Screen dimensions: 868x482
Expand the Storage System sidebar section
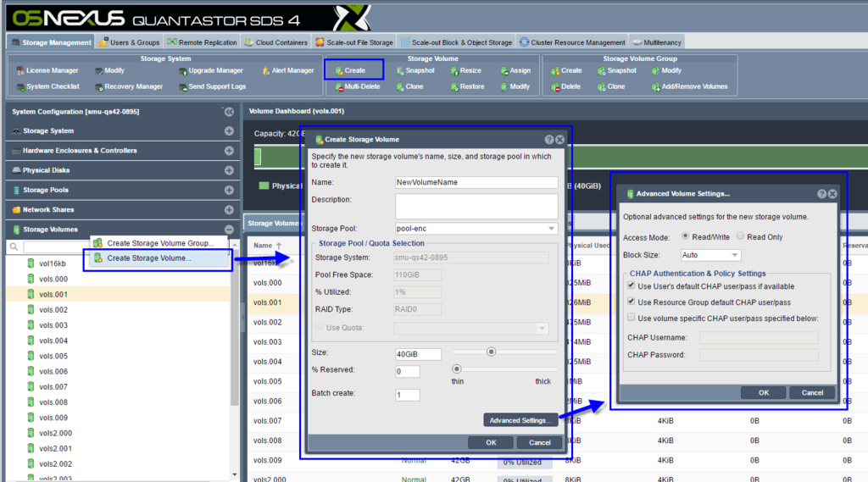[229, 131]
